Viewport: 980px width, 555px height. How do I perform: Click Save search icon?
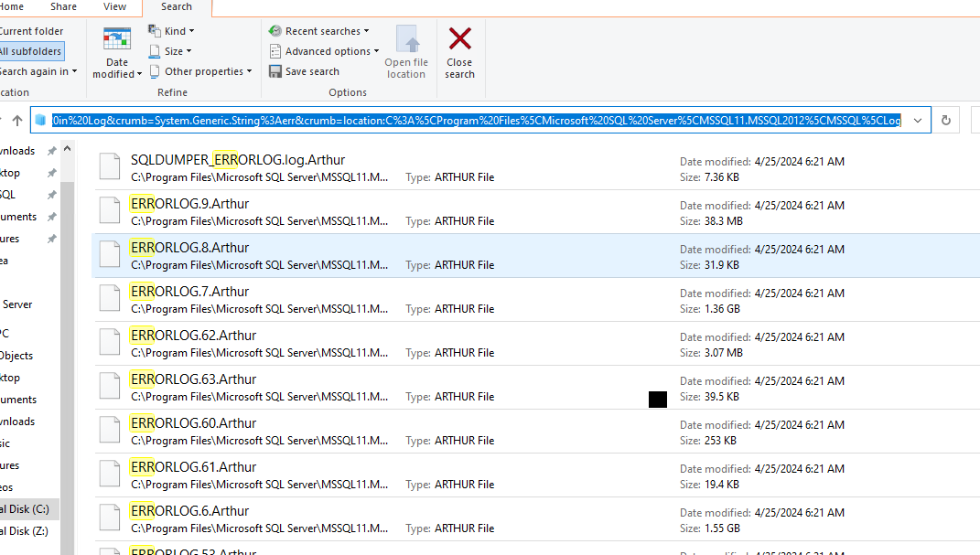(275, 70)
